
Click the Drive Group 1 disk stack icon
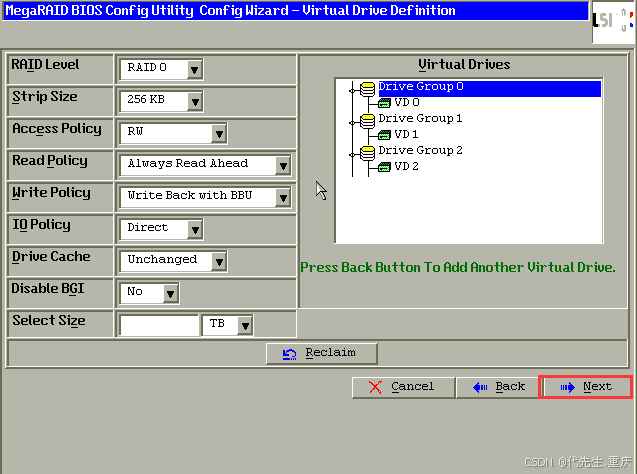(368, 121)
